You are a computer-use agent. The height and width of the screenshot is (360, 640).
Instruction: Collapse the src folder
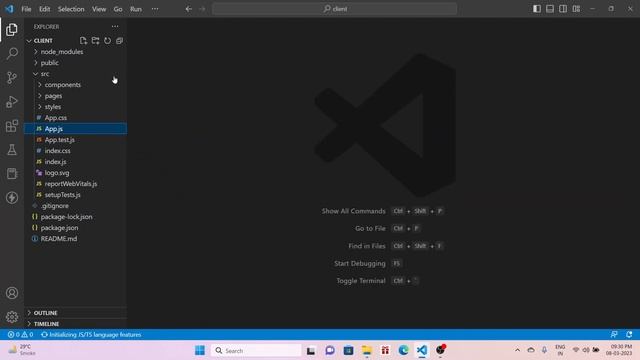point(76,74)
